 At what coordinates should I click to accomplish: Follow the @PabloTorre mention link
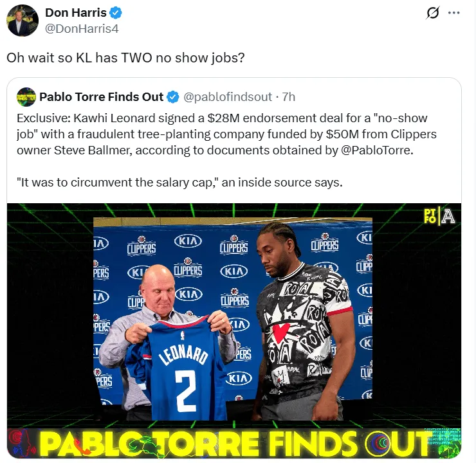(376, 150)
